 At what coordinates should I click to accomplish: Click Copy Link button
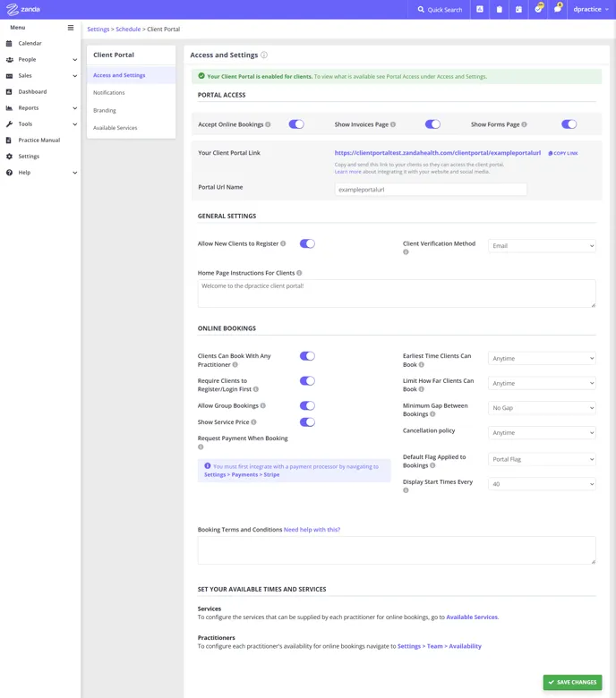coord(563,153)
